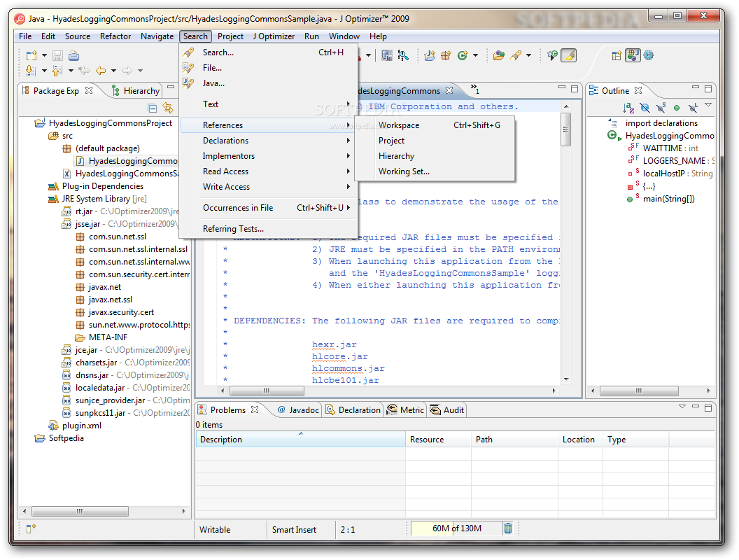Screen dimensions: 739x560
Task: Click the Open Perspective icon
Action: coord(617,55)
